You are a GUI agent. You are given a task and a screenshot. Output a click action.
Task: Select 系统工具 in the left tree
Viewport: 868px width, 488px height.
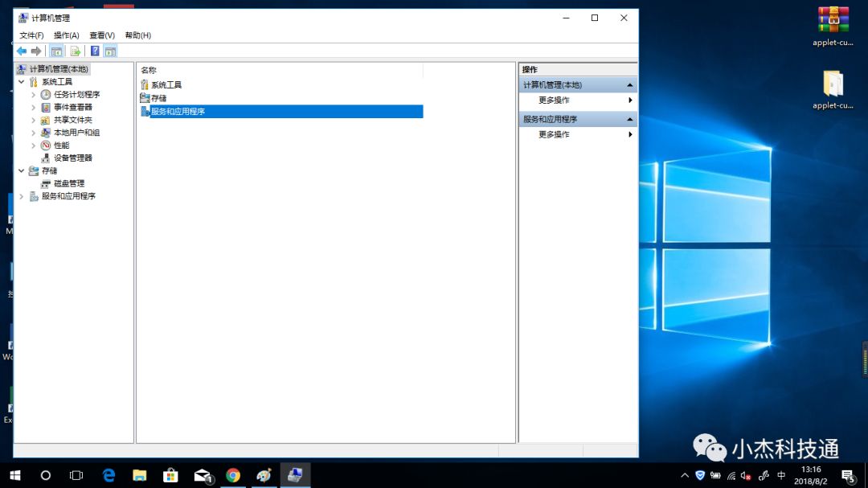(57, 81)
